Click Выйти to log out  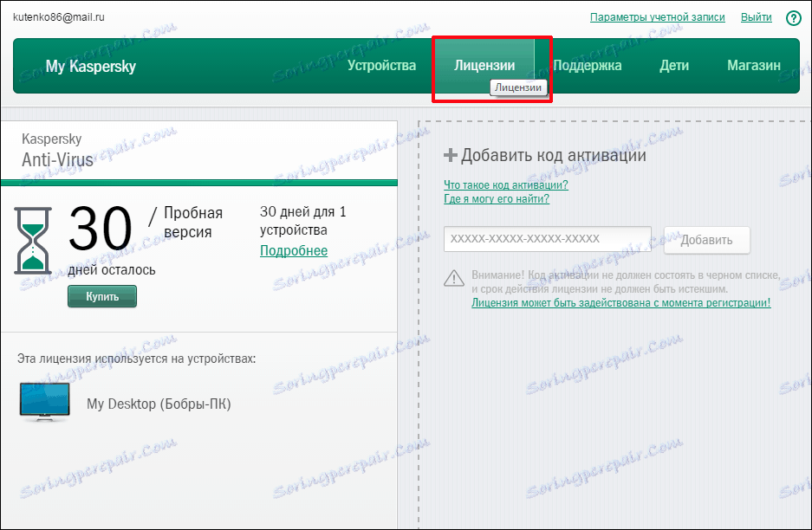(x=755, y=16)
